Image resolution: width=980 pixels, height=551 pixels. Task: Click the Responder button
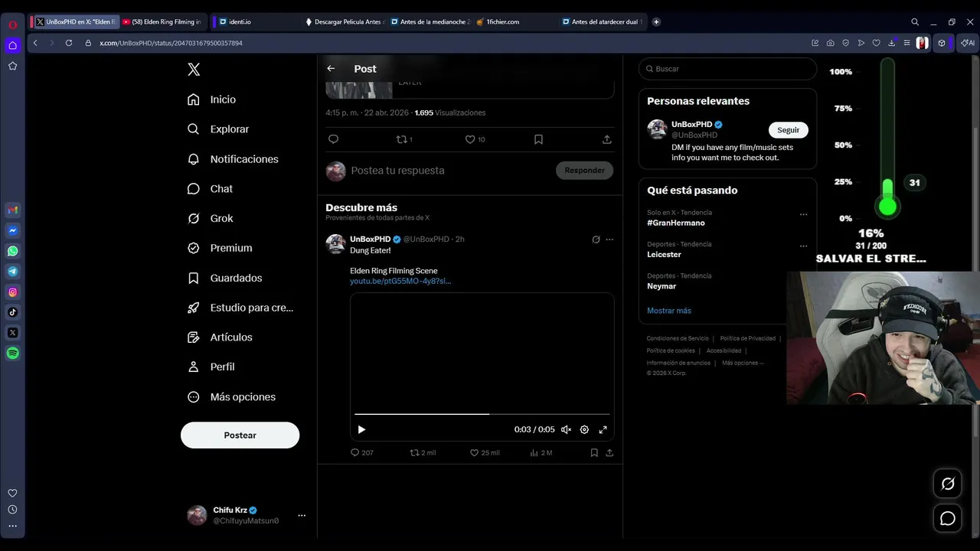point(584,171)
